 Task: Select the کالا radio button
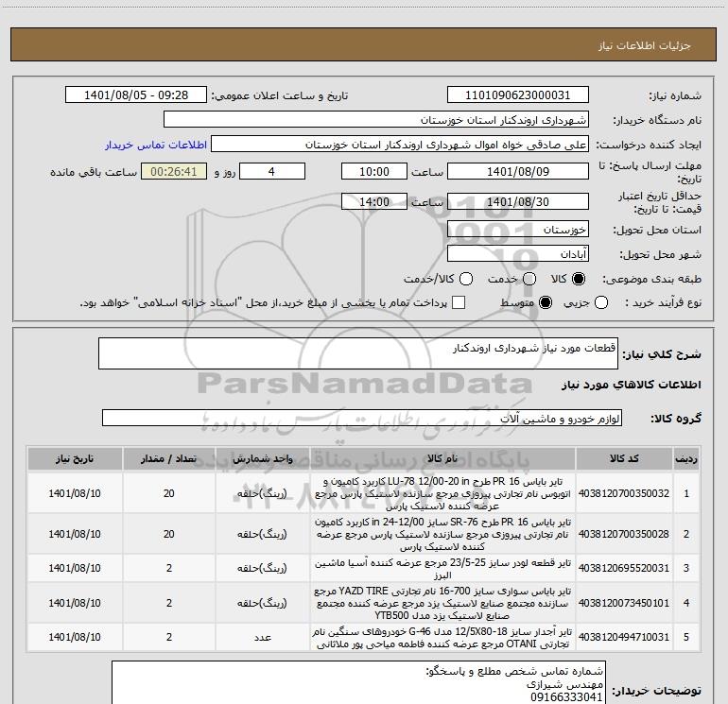coord(579,279)
